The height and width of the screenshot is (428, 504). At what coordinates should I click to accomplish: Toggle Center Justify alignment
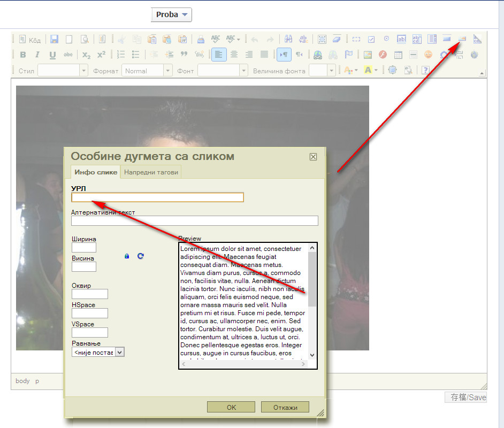click(234, 55)
